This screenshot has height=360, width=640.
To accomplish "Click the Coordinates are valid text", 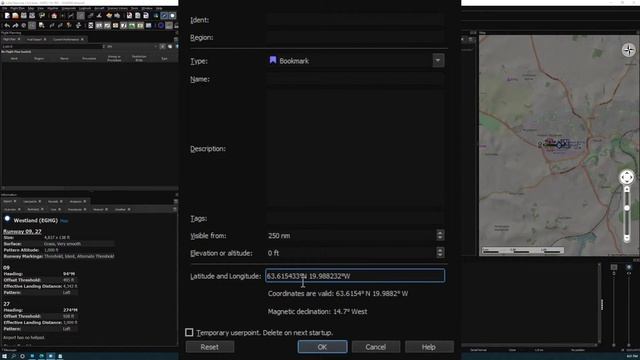I will pos(338,293).
